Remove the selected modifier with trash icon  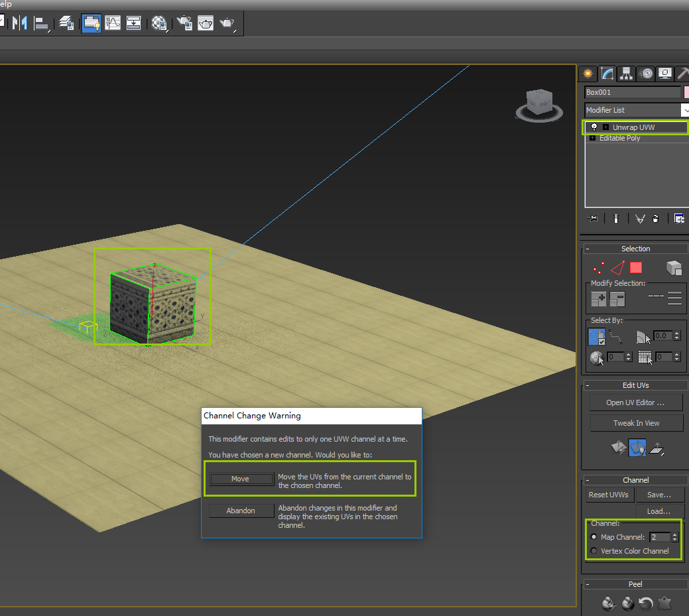coord(656,218)
